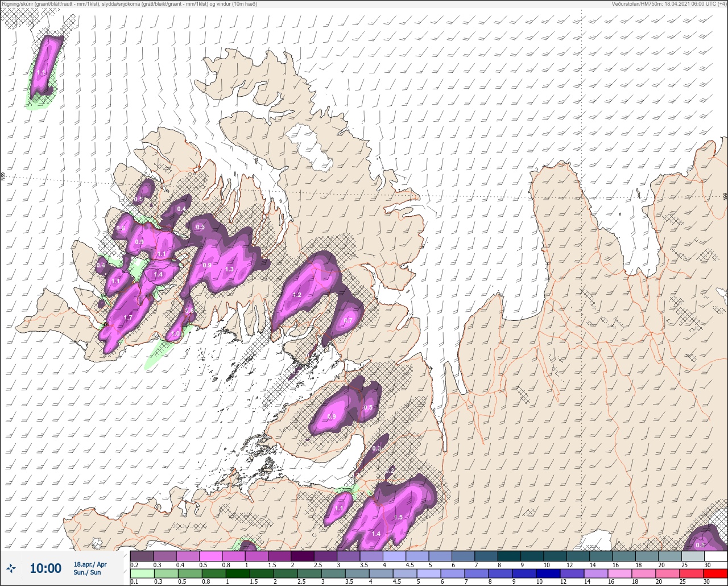
Task: Click the dark plum 0.2 snow legend swatch
Action: coord(142,556)
